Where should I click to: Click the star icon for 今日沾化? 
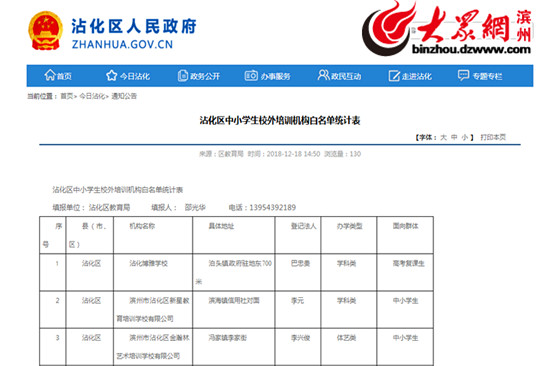tap(112, 75)
